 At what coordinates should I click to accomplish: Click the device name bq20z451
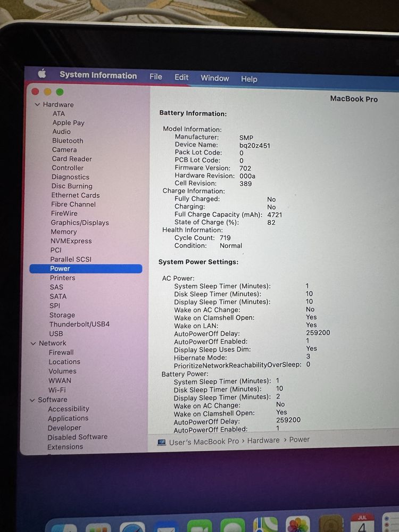[x=255, y=146]
